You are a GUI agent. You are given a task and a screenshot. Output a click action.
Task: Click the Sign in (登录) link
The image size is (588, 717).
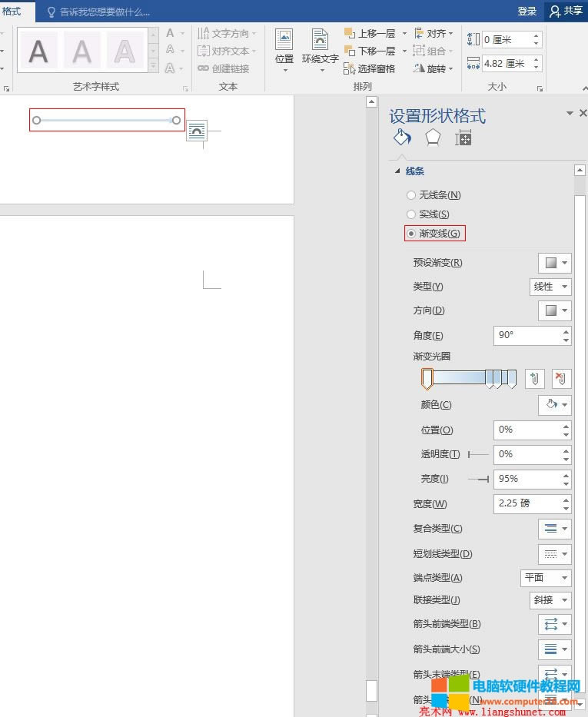click(x=527, y=12)
